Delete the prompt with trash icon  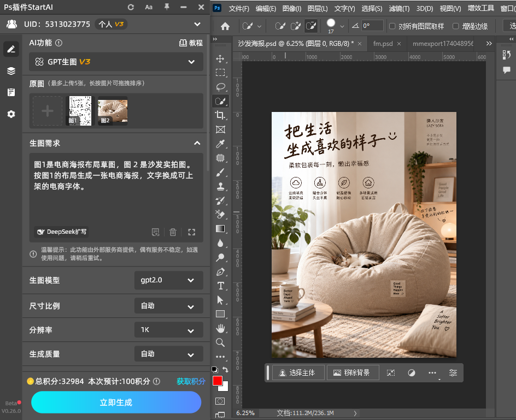173,232
